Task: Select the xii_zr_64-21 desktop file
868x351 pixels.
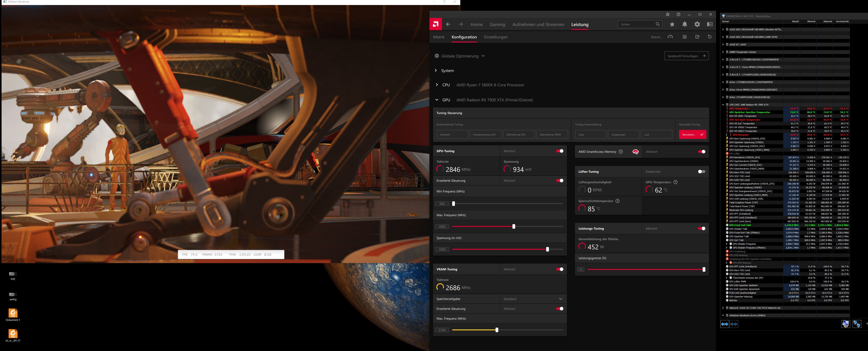Action: pos(13,336)
